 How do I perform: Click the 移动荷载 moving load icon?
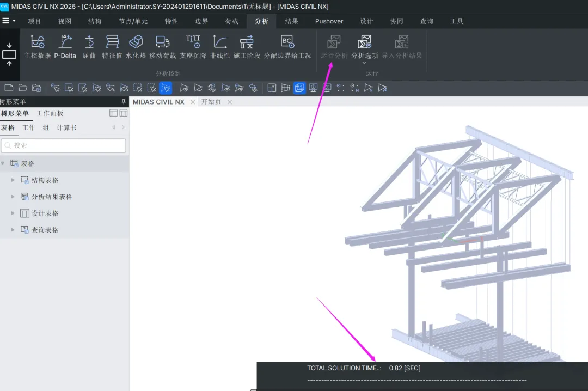point(162,42)
